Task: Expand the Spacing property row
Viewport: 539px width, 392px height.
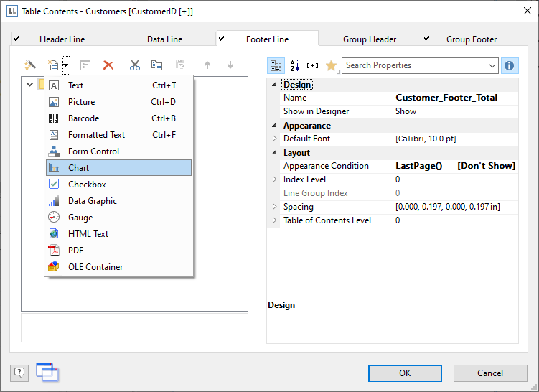Action: 274,207
